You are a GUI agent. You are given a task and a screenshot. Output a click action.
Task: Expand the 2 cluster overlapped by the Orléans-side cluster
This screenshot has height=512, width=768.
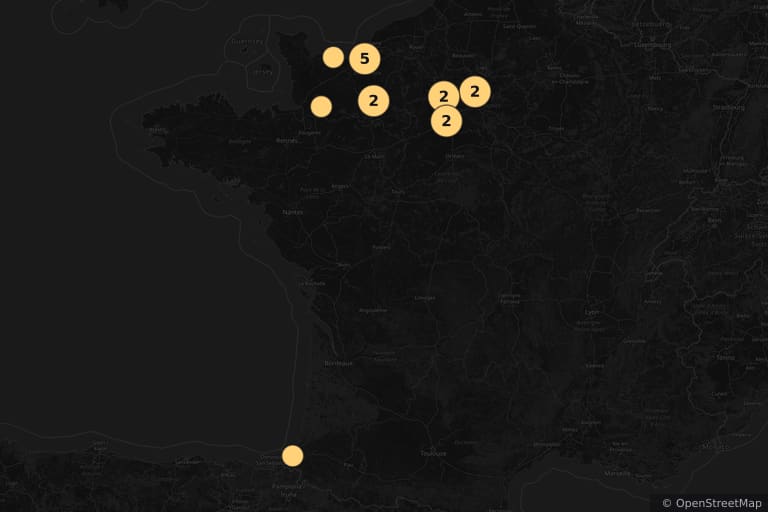click(443, 96)
